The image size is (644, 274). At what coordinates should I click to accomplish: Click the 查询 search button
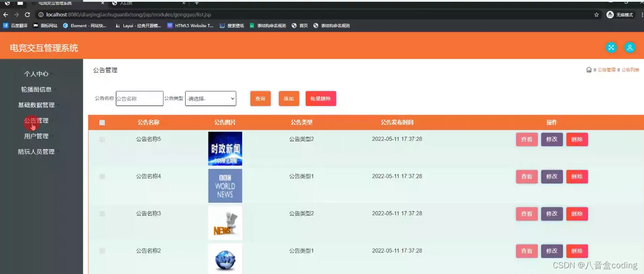260,99
